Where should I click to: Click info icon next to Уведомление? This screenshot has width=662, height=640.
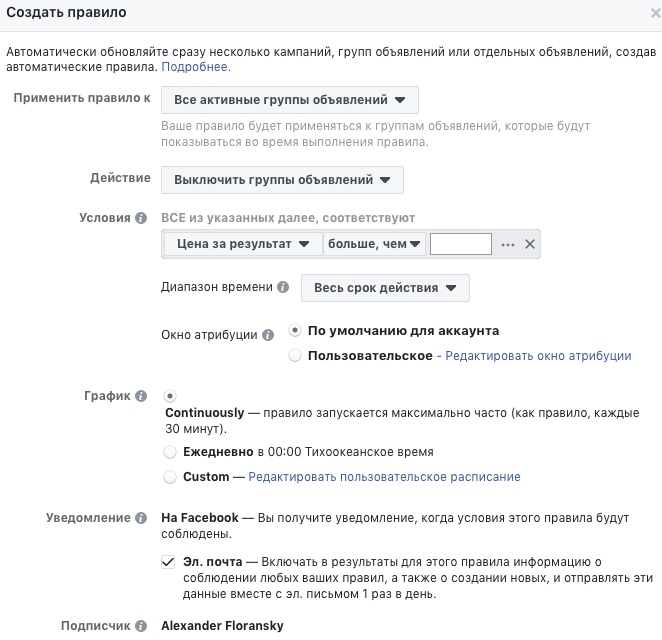click(141, 518)
